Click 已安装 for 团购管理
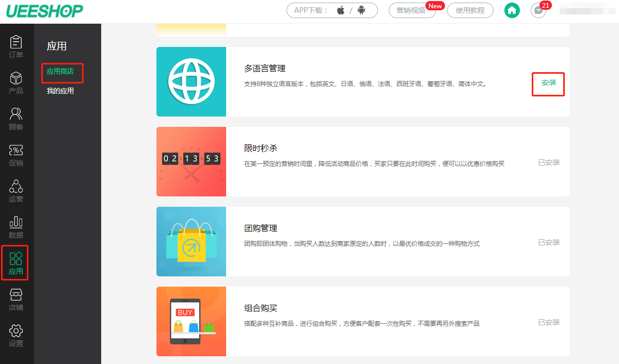This screenshot has height=364, width=619. coord(549,242)
